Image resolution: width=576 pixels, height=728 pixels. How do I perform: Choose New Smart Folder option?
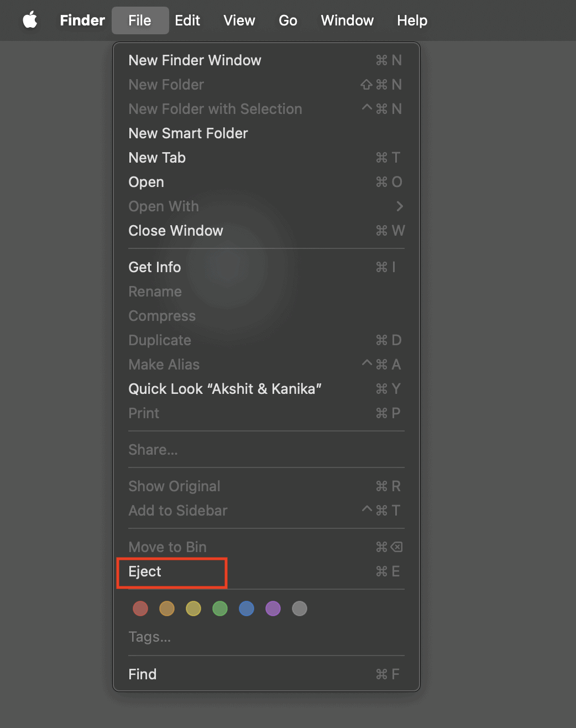pyautogui.click(x=188, y=133)
